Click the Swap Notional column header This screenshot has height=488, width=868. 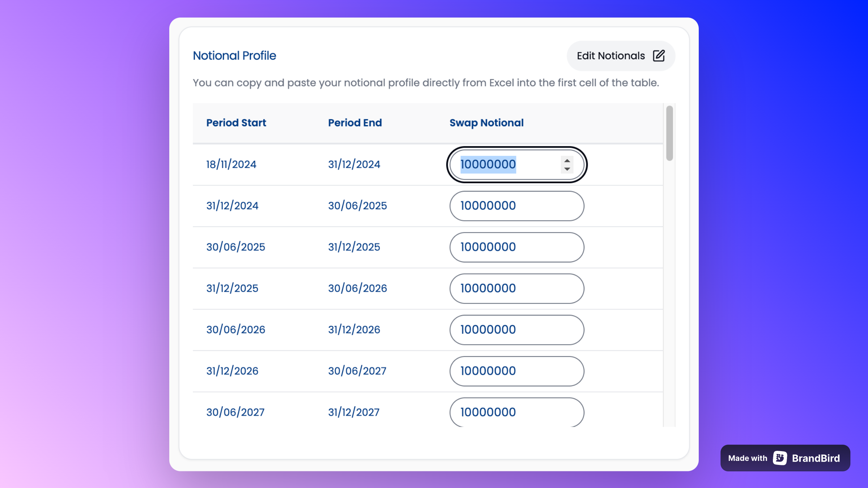[x=486, y=123]
